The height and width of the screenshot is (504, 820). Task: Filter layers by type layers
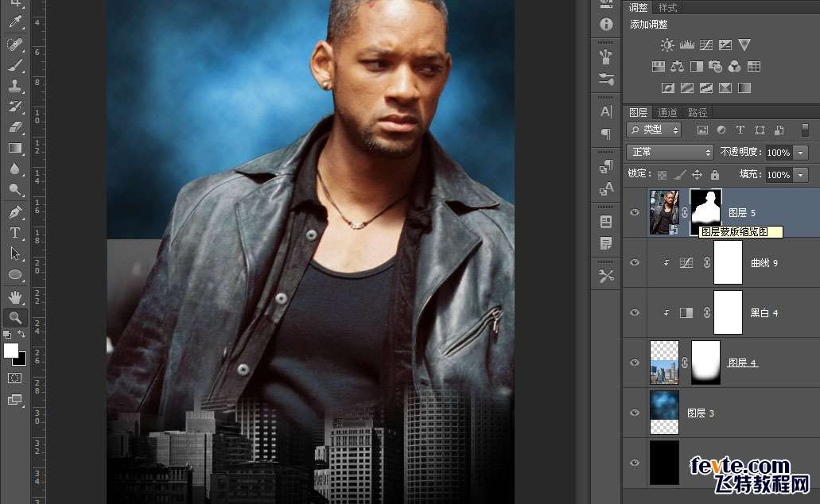[x=740, y=130]
